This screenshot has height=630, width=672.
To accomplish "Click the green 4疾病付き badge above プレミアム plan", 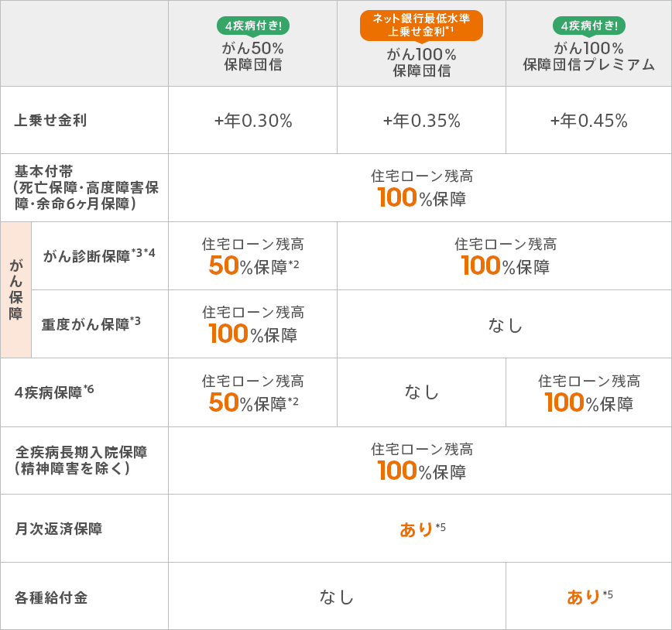I will click(x=589, y=26).
